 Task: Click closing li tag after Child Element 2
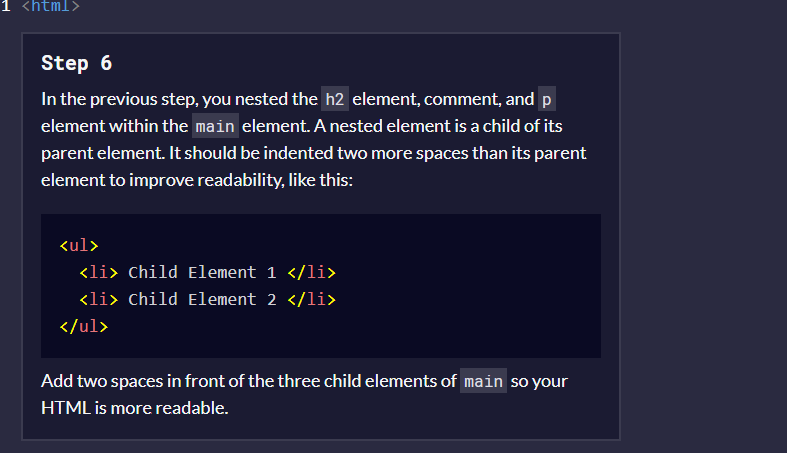(x=311, y=299)
